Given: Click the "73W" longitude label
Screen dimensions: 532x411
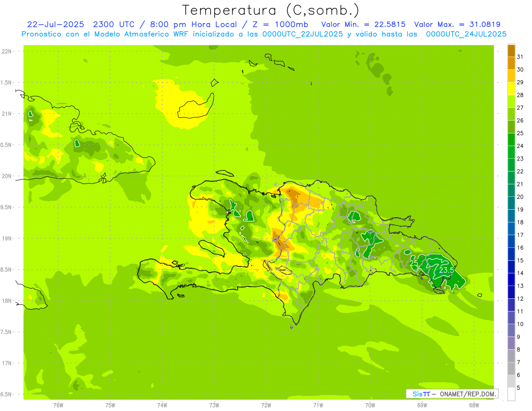Looking at the screenshot, I should pos(214,405).
